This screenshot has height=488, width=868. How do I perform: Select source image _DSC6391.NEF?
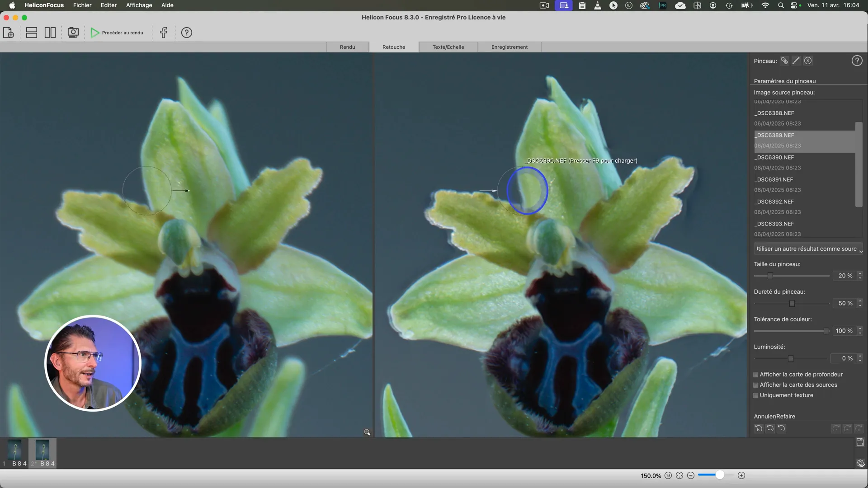(x=804, y=185)
